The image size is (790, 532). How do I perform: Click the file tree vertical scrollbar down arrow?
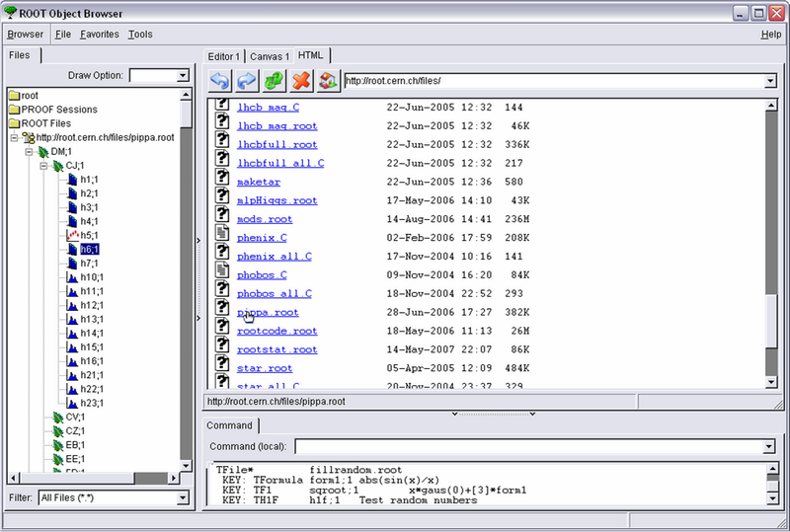[186, 466]
